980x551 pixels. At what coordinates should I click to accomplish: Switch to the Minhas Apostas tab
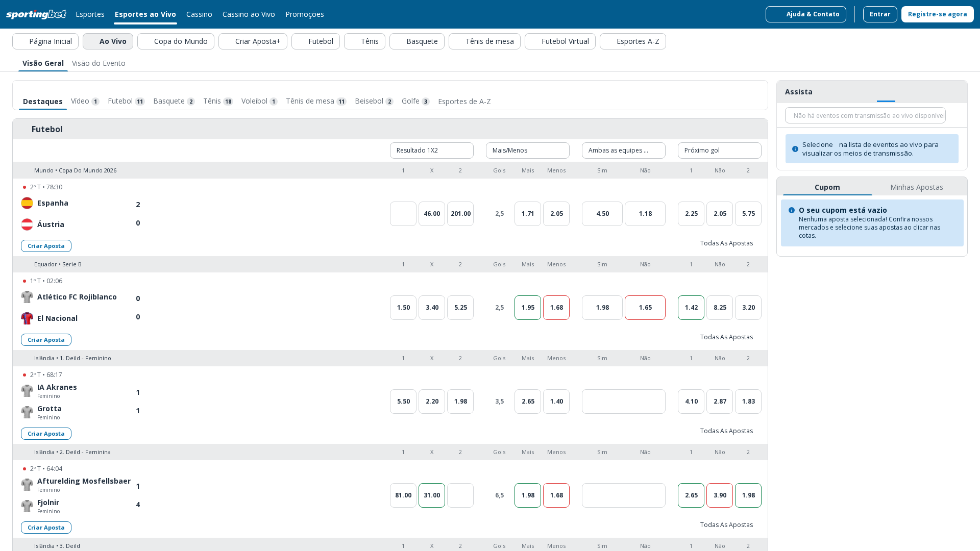click(x=917, y=187)
